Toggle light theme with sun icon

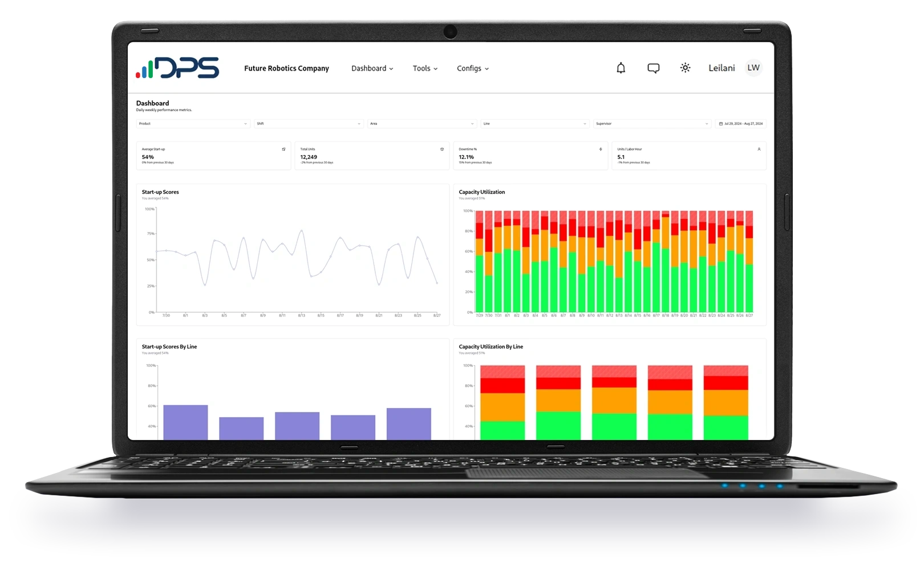click(x=685, y=68)
